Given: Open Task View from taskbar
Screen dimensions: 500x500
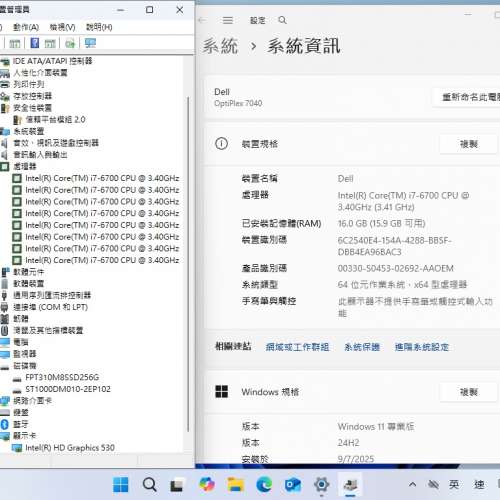Looking at the screenshot, I should [x=177, y=485].
